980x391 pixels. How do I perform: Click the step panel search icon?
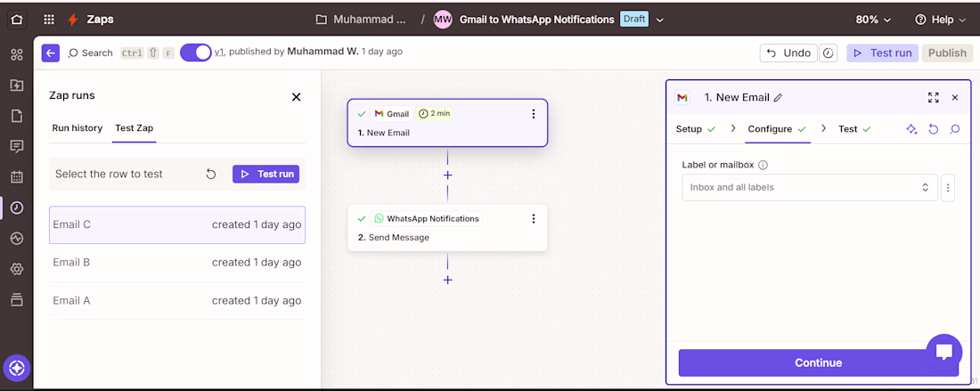[x=955, y=129]
